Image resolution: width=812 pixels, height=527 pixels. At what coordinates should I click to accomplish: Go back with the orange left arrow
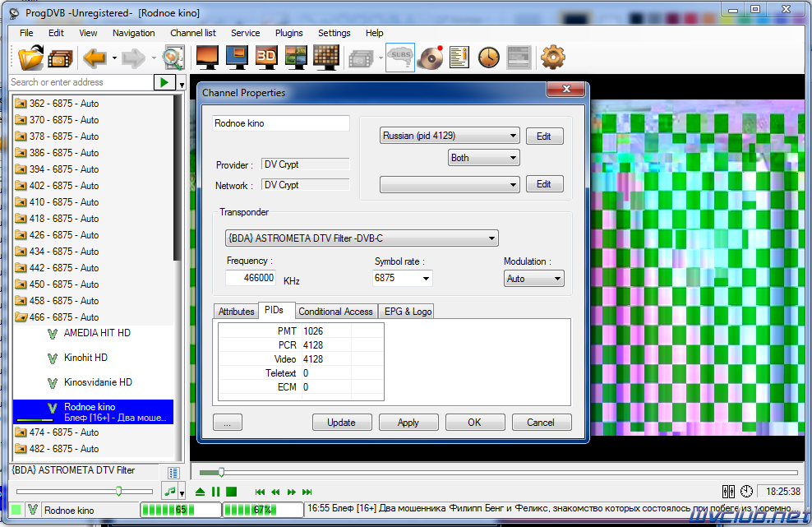pyautogui.click(x=95, y=58)
